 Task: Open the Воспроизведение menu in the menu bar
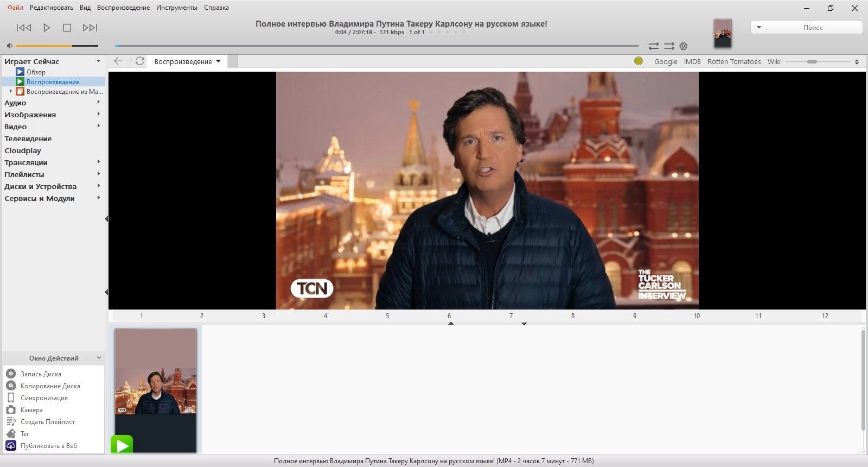(x=123, y=8)
